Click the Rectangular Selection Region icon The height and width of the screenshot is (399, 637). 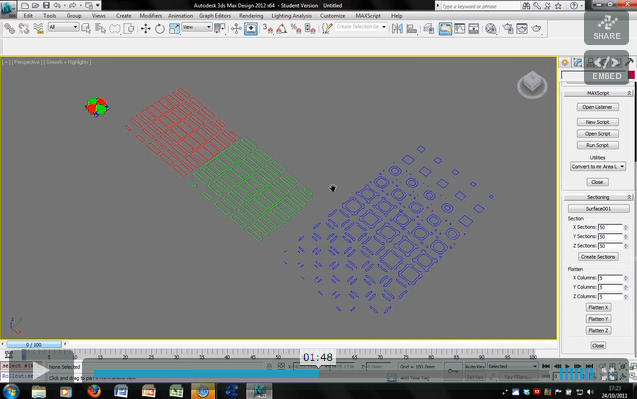[x=115, y=28]
